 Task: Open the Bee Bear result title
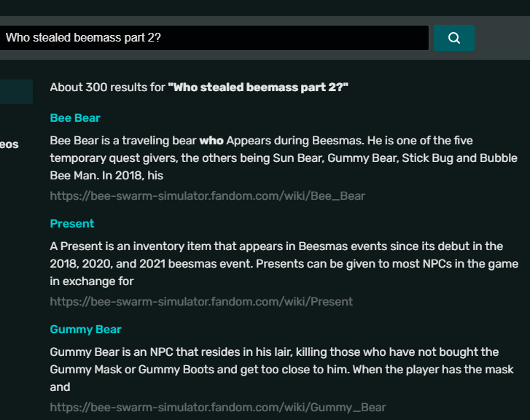point(75,118)
